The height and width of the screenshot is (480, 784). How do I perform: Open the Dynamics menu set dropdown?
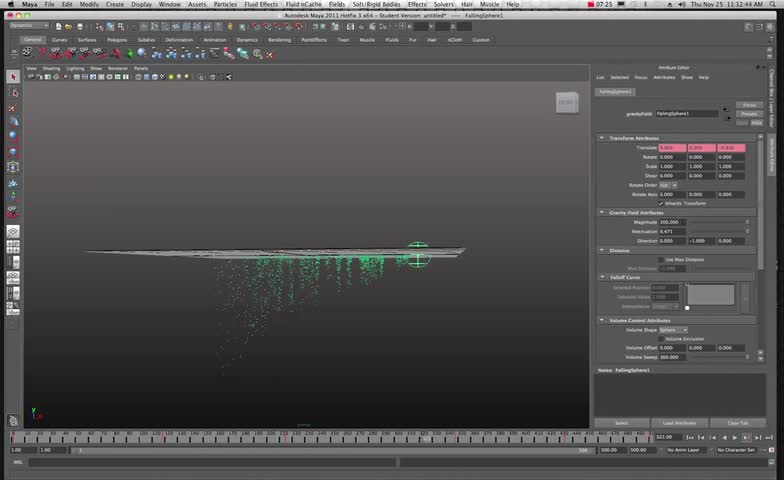click(28, 28)
